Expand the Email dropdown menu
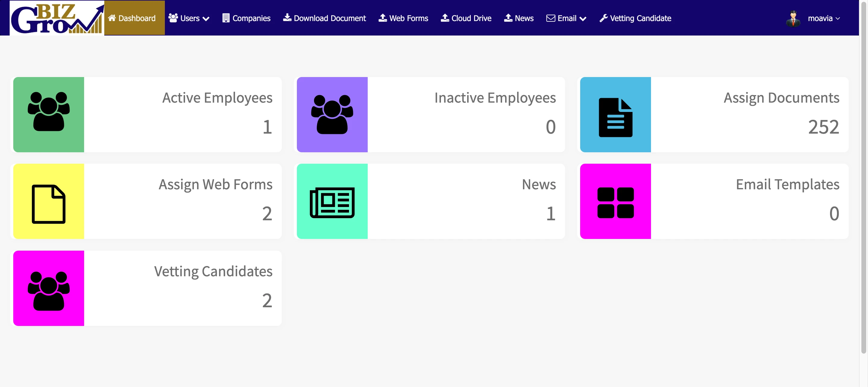 click(566, 19)
